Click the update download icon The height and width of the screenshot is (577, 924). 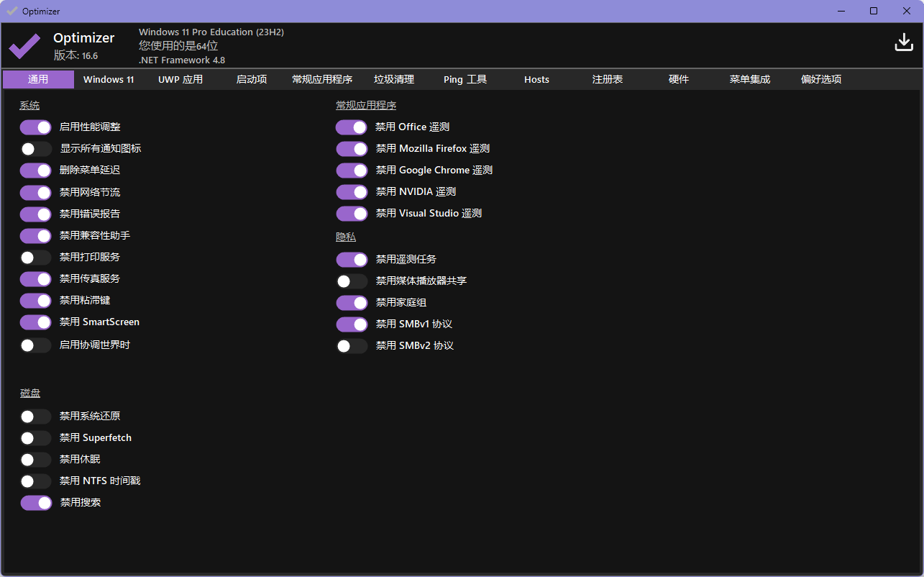[904, 42]
